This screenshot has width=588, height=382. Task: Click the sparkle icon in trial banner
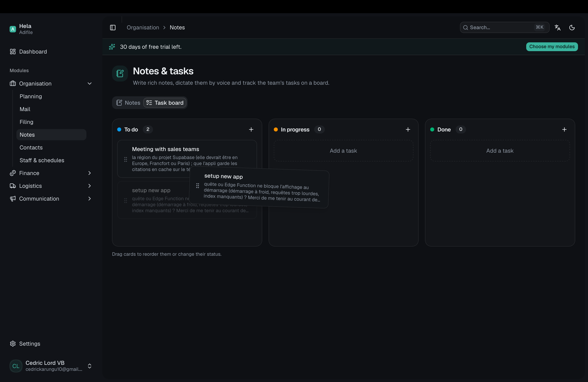(112, 47)
